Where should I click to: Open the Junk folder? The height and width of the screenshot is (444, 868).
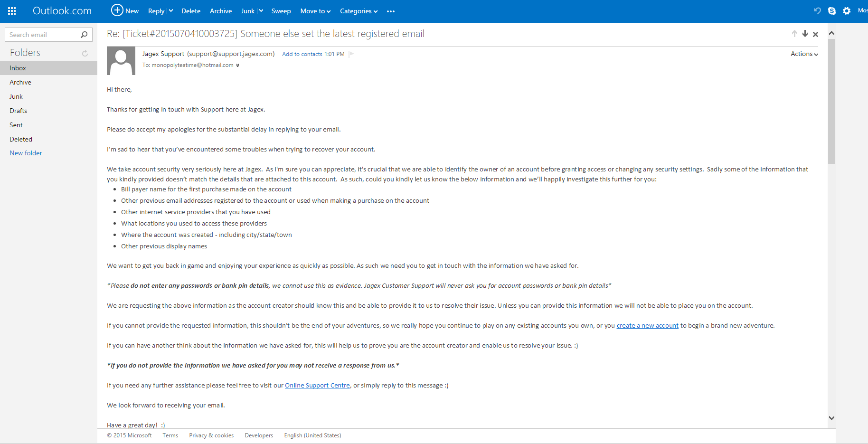point(48,96)
